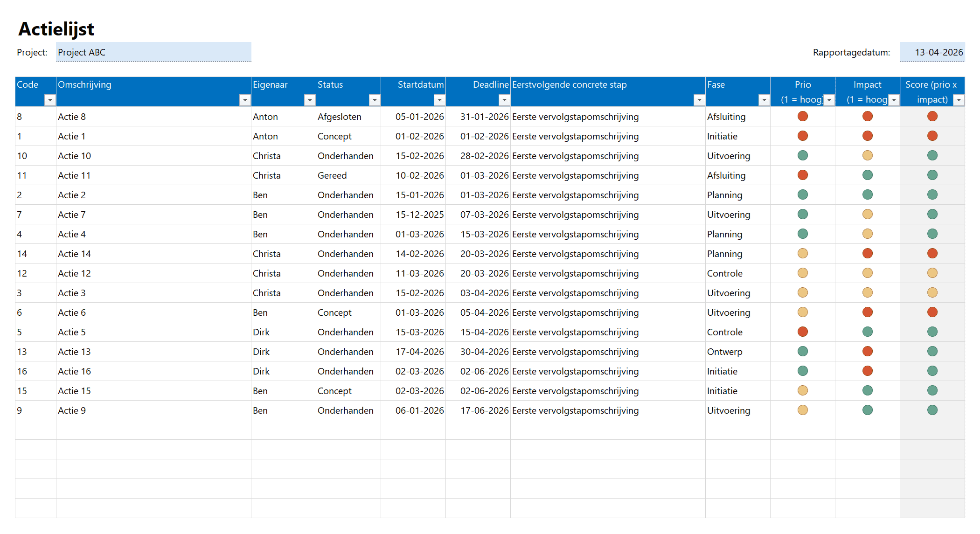Click the green Impact icon for Actie 9

click(x=867, y=410)
